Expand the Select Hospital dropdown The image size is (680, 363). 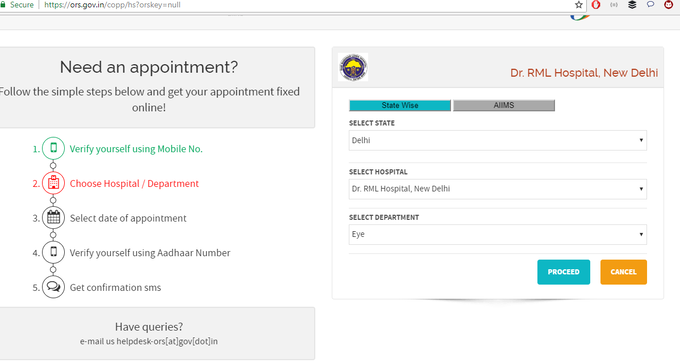pos(498,189)
